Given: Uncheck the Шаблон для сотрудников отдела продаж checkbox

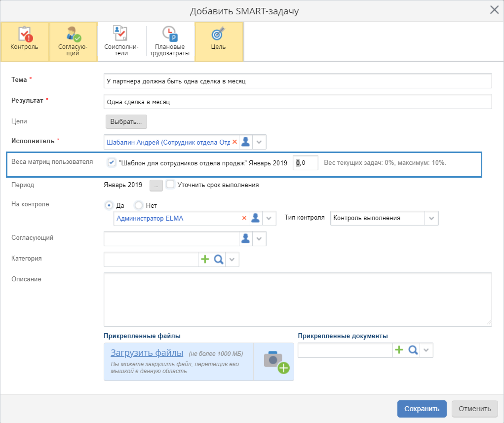Looking at the screenshot, I should pyautogui.click(x=112, y=163).
